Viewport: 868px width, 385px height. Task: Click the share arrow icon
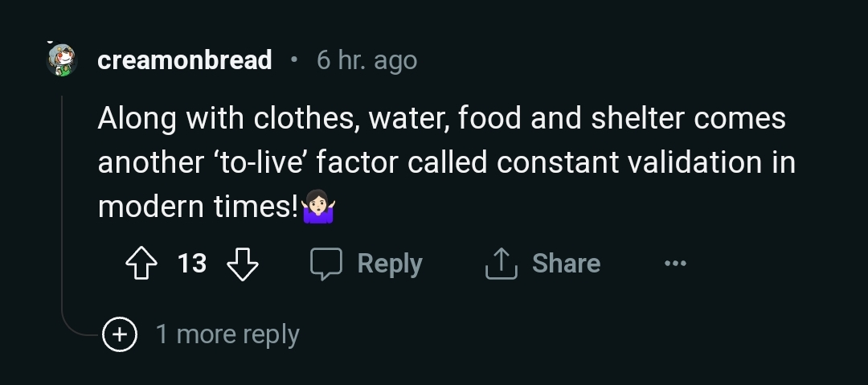500,264
